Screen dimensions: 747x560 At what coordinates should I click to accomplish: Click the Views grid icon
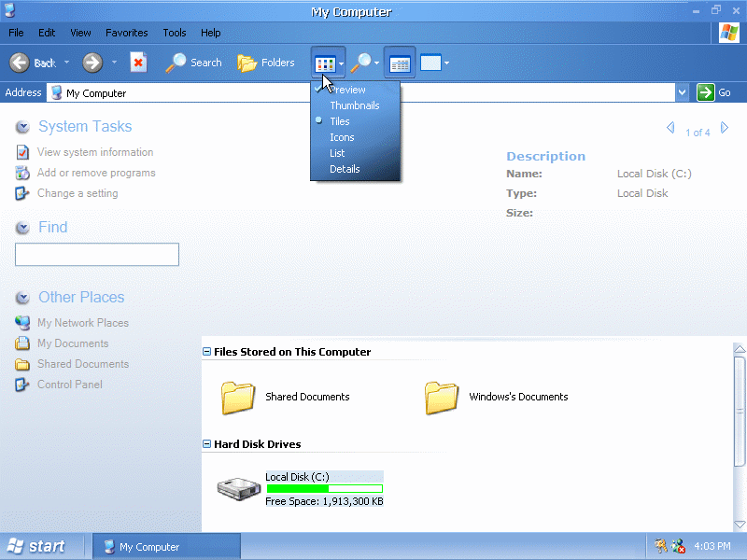tap(325, 63)
